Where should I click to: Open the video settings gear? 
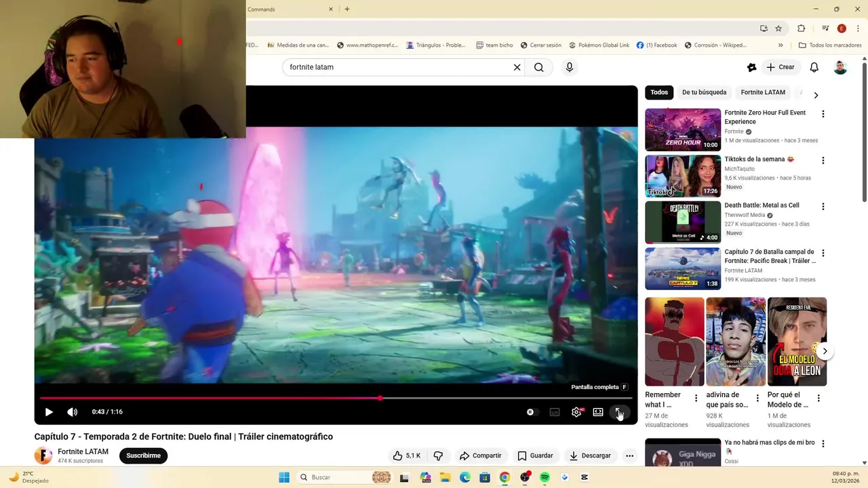[576, 412]
